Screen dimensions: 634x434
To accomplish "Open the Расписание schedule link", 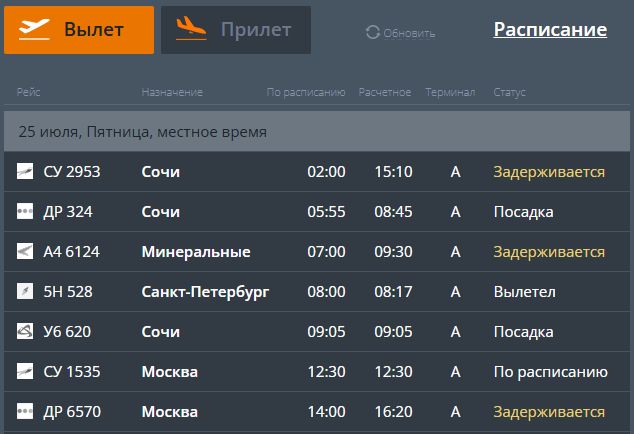I will [550, 30].
